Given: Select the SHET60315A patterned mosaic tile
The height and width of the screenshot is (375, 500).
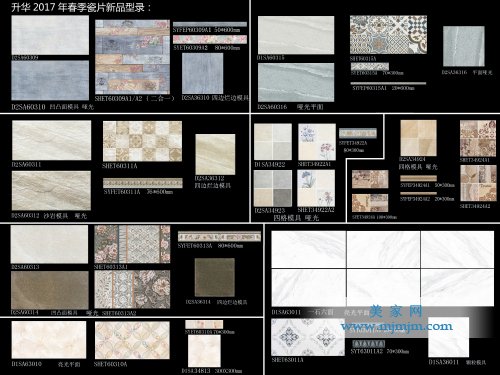Looking at the screenshot, I should [x=388, y=34].
